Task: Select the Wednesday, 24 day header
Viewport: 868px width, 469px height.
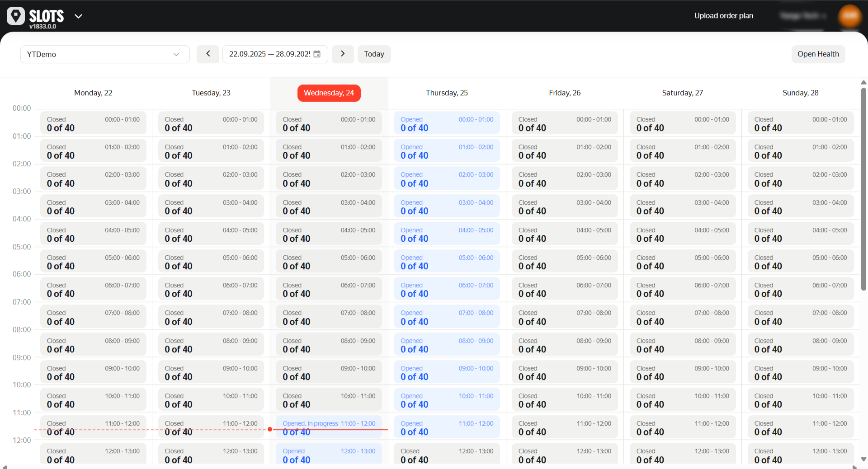Action: [329, 93]
